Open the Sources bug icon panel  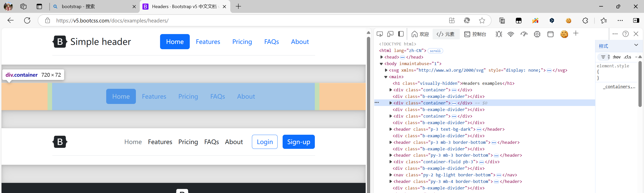pos(499,34)
